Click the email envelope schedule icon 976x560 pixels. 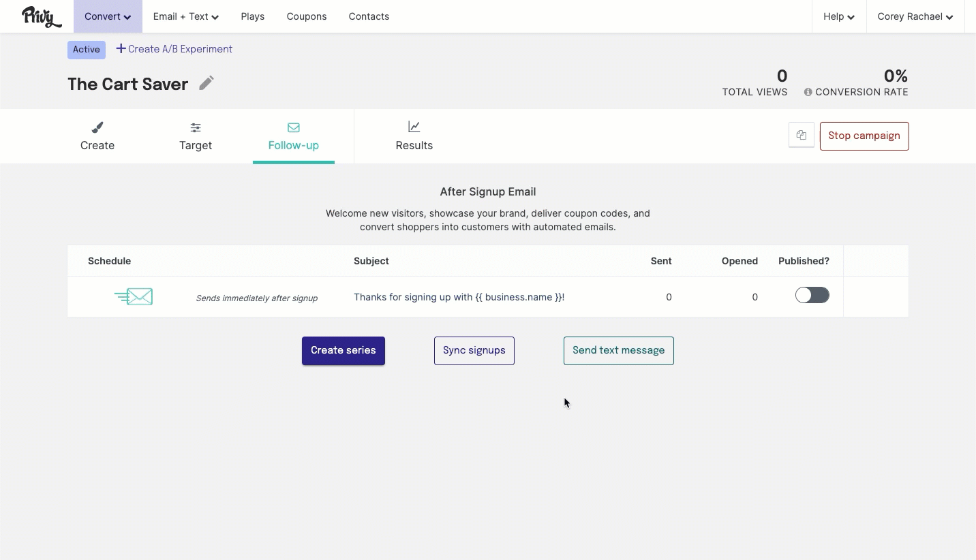pyautogui.click(x=134, y=296)
